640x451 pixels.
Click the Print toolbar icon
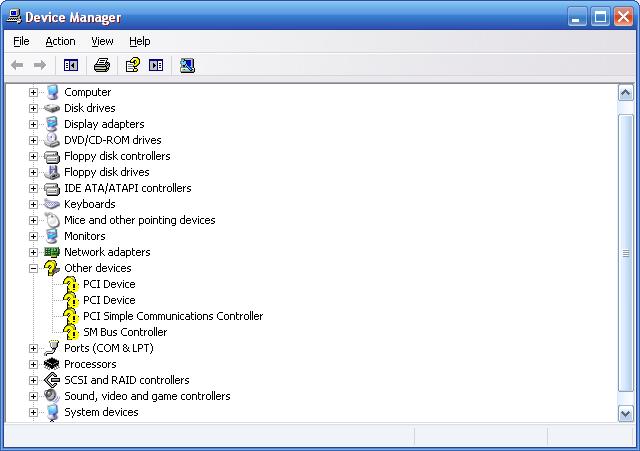(101, 65)
